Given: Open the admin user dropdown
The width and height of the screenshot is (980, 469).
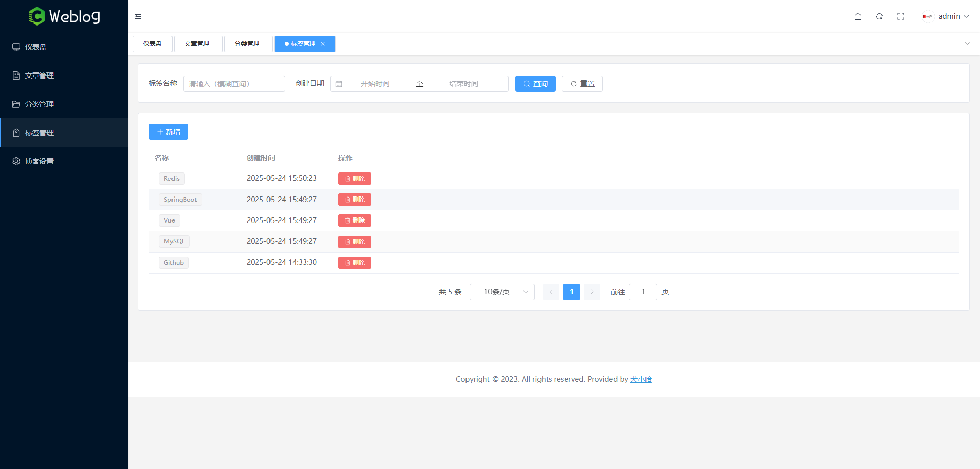Looking at the screenshot, I should point(953,16).
